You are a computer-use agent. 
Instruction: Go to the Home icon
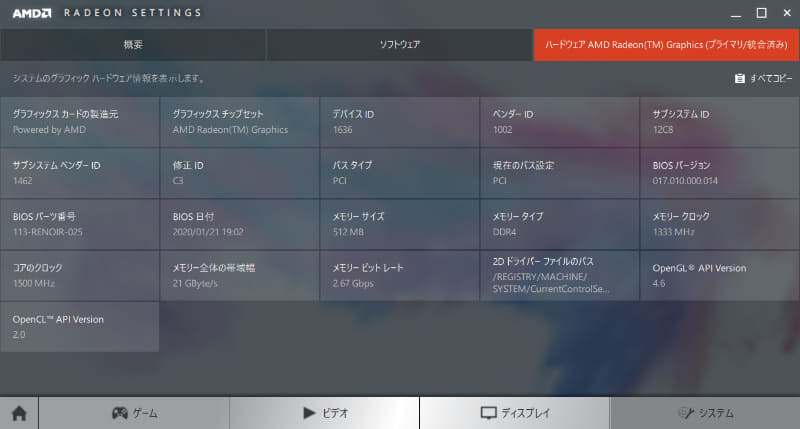coord(19,413)
